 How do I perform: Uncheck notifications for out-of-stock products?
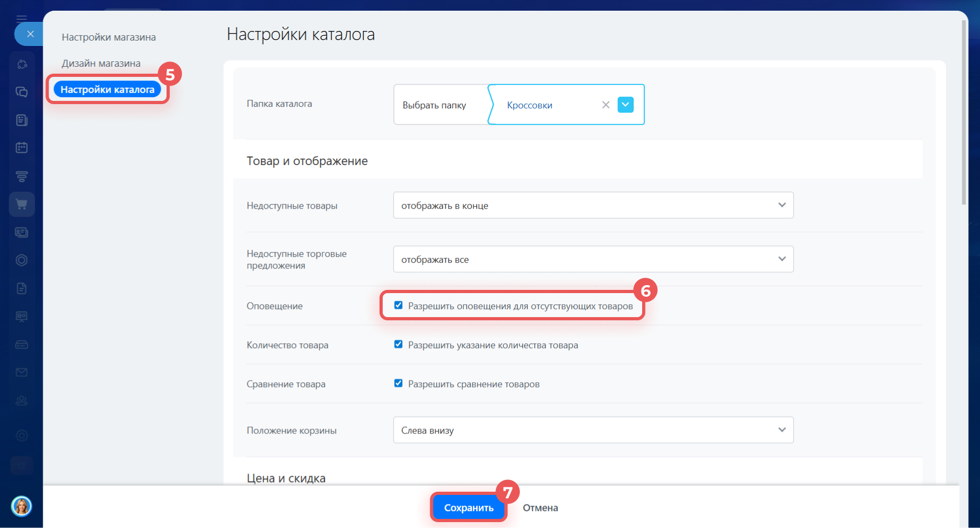point(398,305)
